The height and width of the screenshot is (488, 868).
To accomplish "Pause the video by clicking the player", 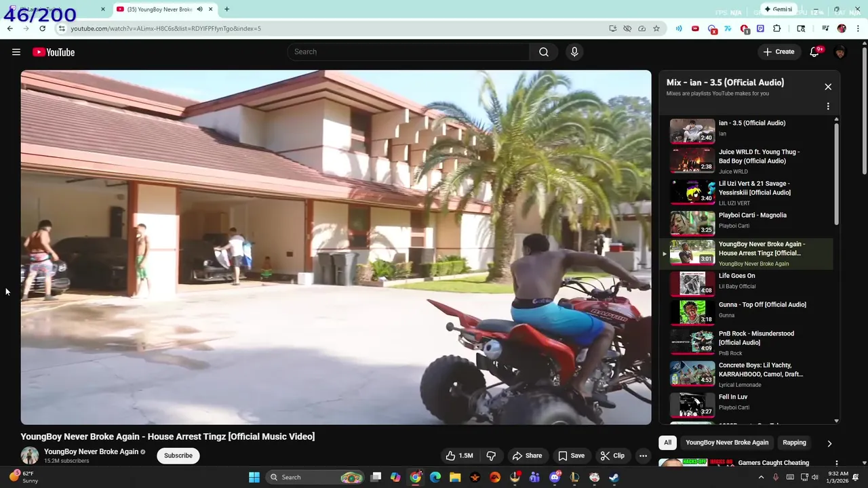I will 336,247.
